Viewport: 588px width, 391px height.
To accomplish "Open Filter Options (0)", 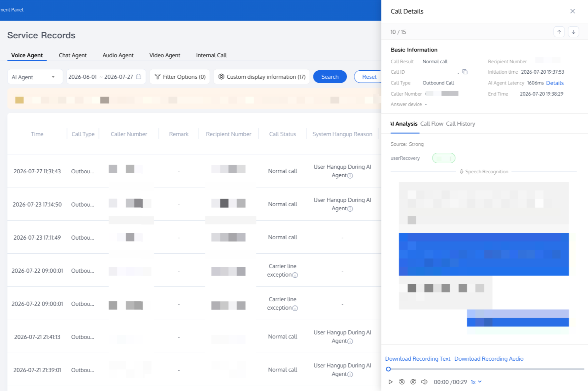I will [x=180, y=77].
